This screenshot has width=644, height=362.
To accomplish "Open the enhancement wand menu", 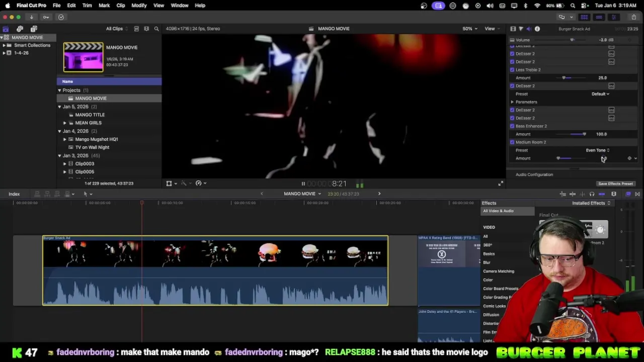I will (185, 184).
